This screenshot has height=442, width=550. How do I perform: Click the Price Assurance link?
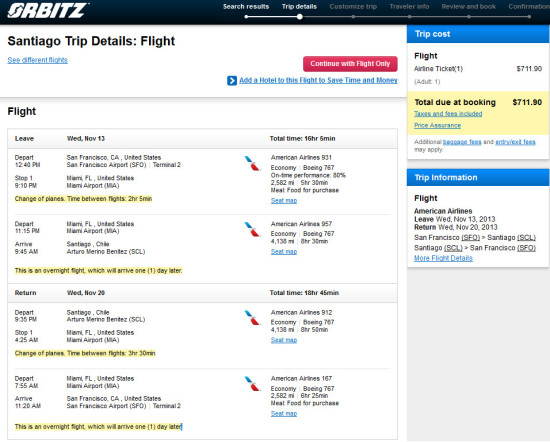[437, 125]
